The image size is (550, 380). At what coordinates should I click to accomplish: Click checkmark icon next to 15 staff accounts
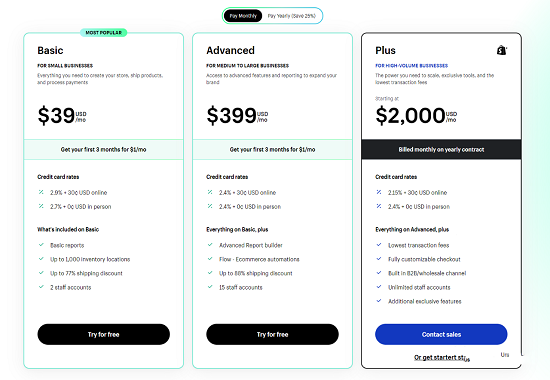coord(210,287)
